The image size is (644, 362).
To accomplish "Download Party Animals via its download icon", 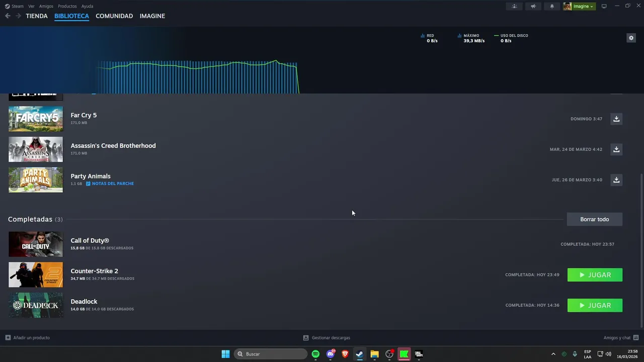I will click(x=616, y=179).
